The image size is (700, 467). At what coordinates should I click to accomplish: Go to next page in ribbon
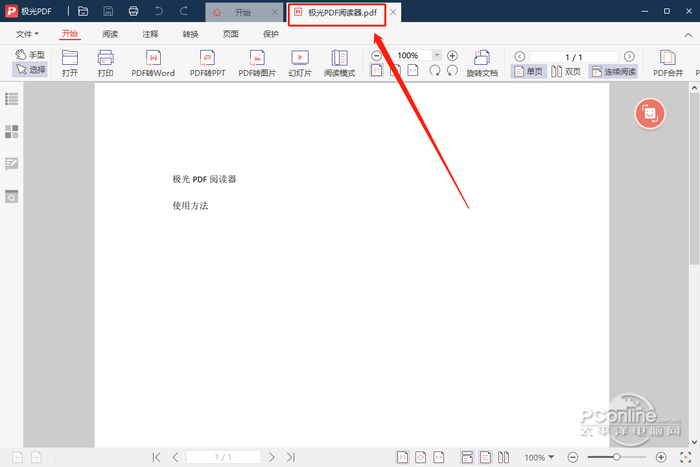click(629, 56)
